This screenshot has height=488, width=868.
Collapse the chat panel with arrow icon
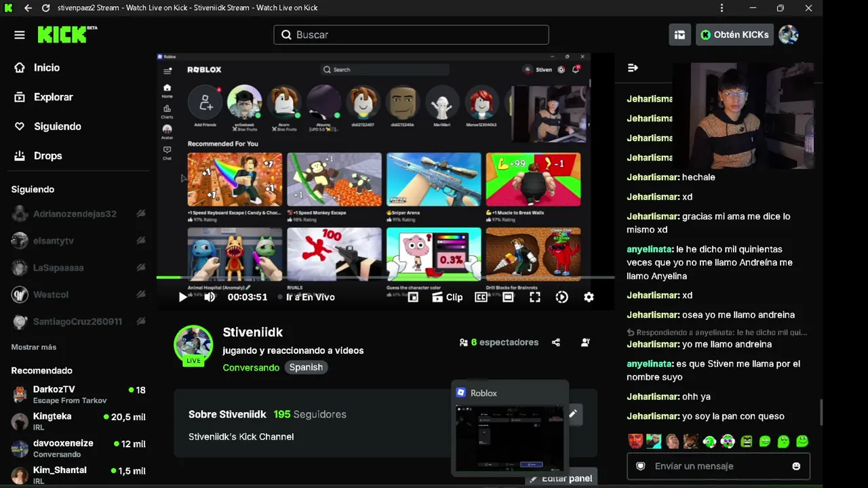click(633, 68)
